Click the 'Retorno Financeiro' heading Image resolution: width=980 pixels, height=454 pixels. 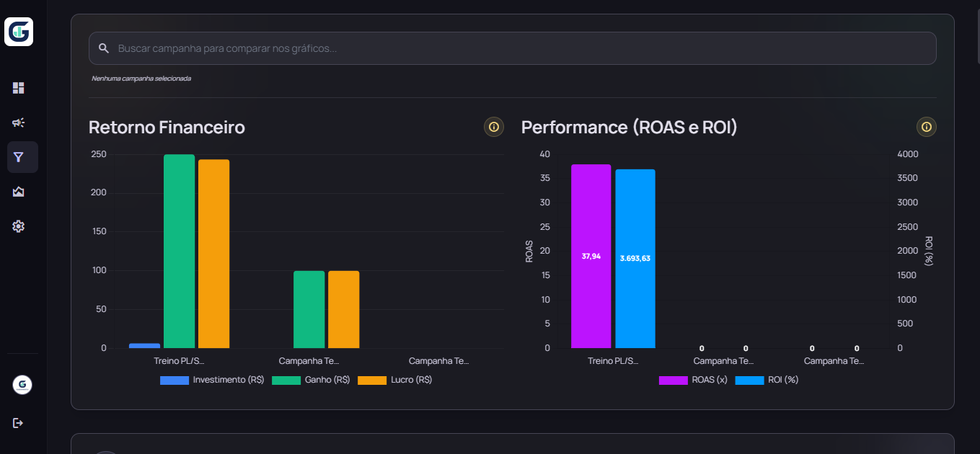point(167,128)
